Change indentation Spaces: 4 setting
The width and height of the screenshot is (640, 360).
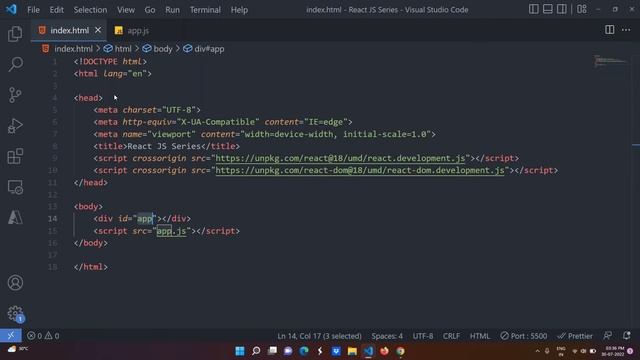387,336
